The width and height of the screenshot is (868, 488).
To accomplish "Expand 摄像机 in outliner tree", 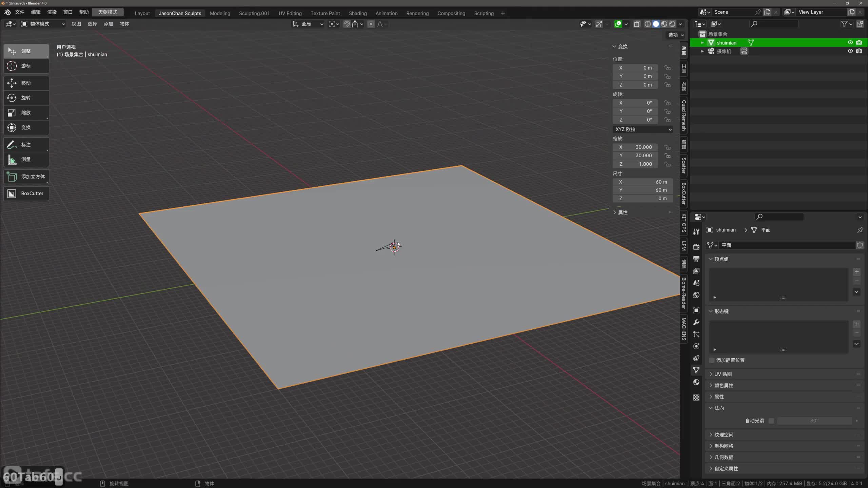I will click(702, 51).
